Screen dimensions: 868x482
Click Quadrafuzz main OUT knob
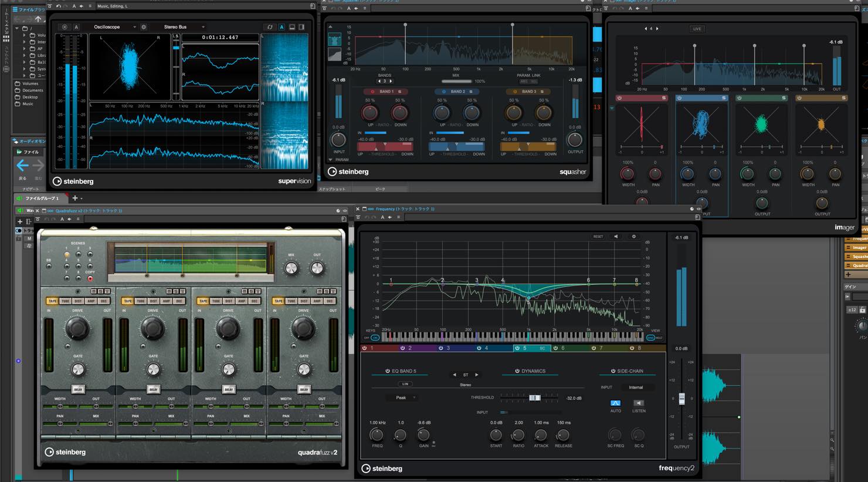(317, 268)
